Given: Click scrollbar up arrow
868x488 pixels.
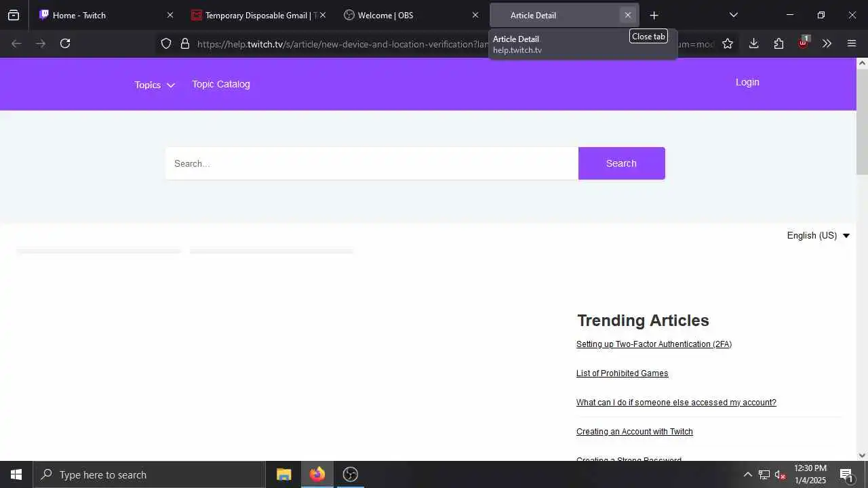Looking at the screenshot, I should click(x=862, y=63).
